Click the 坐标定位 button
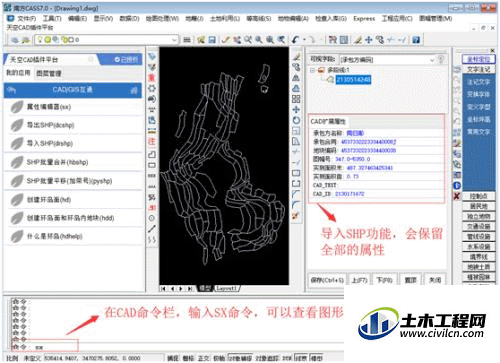The width and height of the screenshot is (500, 363). click(479, 59)
